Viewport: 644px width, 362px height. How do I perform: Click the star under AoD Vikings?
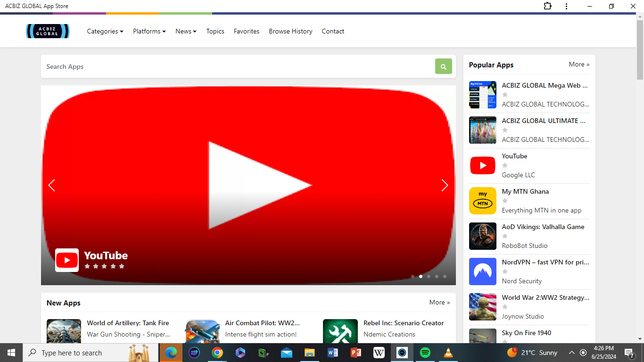click(505, 236)
